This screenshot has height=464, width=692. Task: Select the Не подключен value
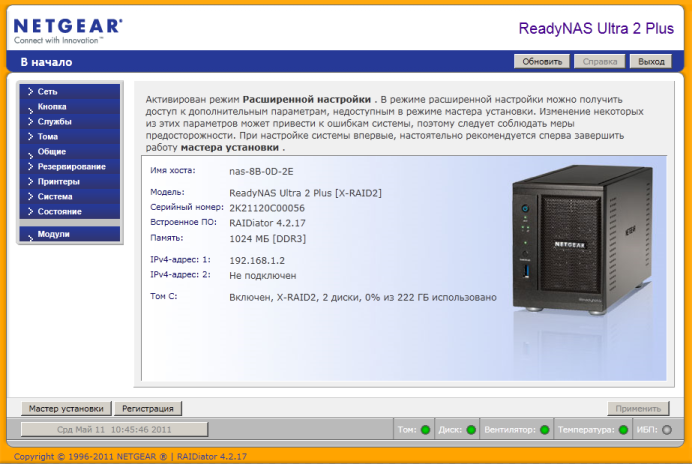pos(263,275)
